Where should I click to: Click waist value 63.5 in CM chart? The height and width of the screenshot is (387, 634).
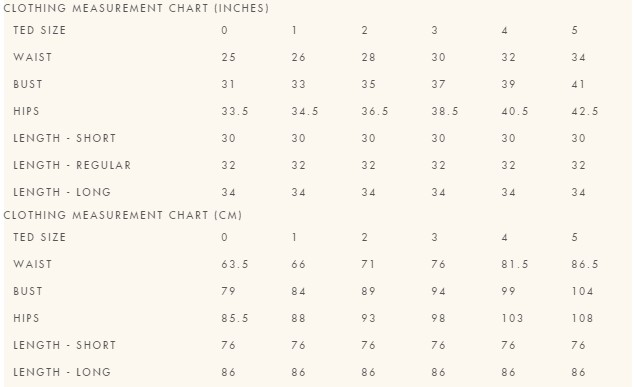click(235, 264)
